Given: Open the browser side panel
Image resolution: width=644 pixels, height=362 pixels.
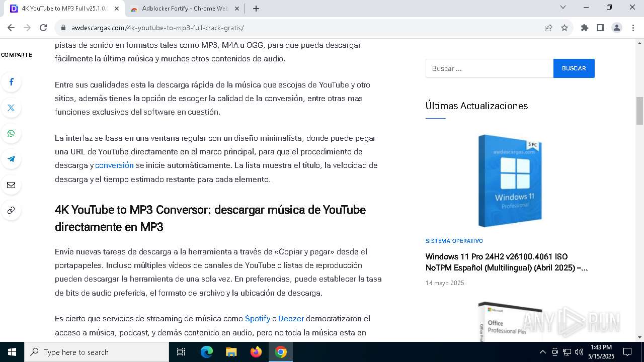Looking at the screenshot, I should pyautogui.click(x=601, y=28).
